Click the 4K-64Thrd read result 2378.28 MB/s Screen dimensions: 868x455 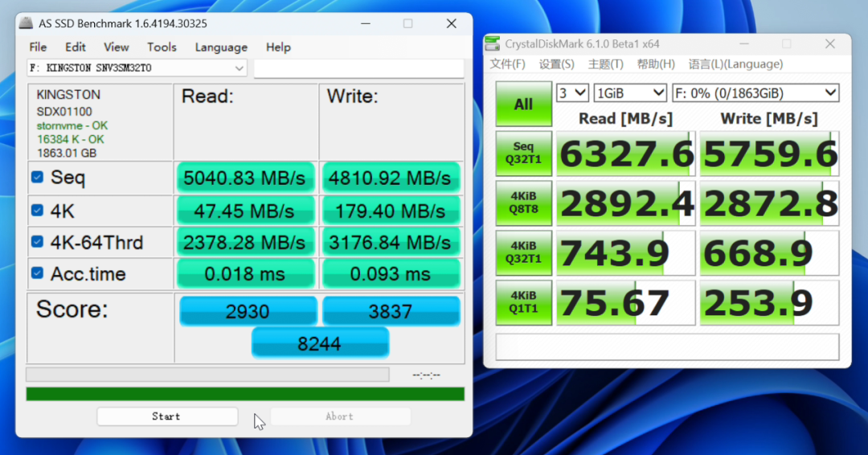point(245,243)
